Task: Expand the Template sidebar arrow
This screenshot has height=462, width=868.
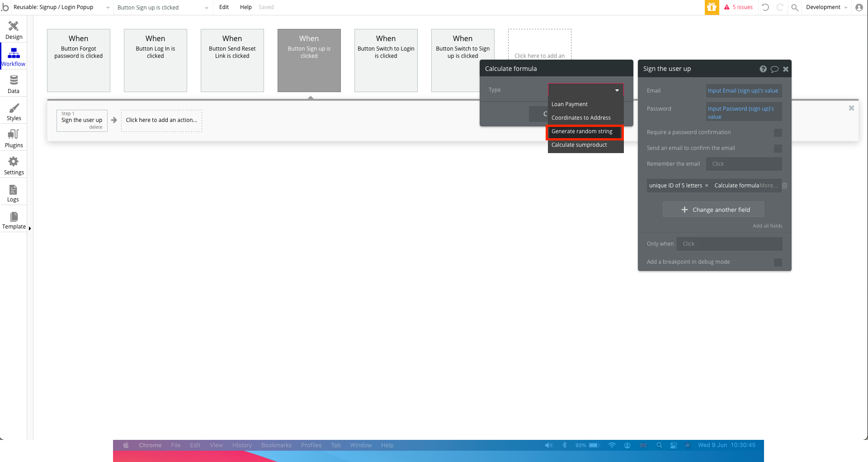Action: click(x=30, y=229)
